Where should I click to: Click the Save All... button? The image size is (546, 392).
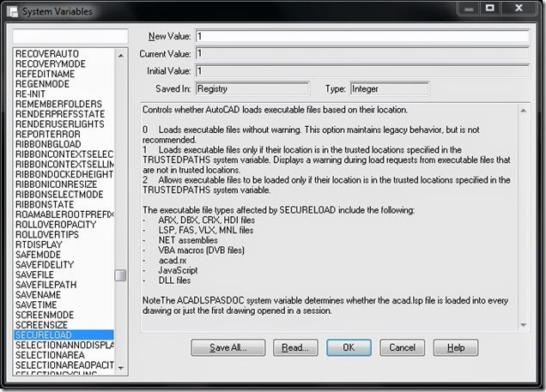228,347
